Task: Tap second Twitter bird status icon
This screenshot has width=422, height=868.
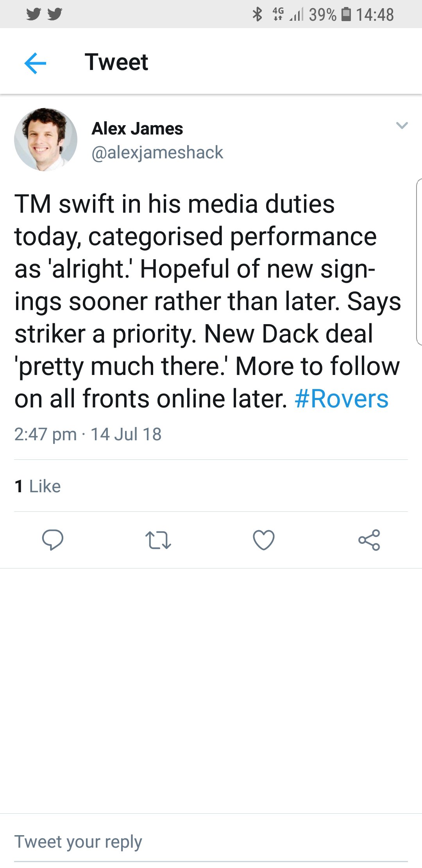Action: 55,14
